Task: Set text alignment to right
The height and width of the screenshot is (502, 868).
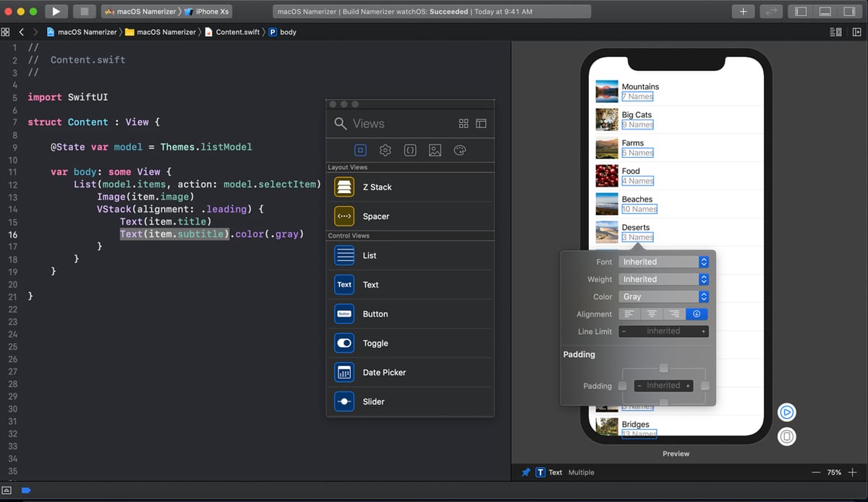Action: click(x=675, y=314)
